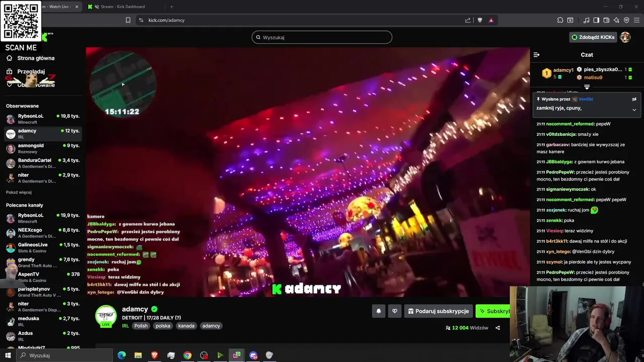The height and width of the screenshot is (362, 644).
Task: Click the adamcy tag
Action: (211, 326)
